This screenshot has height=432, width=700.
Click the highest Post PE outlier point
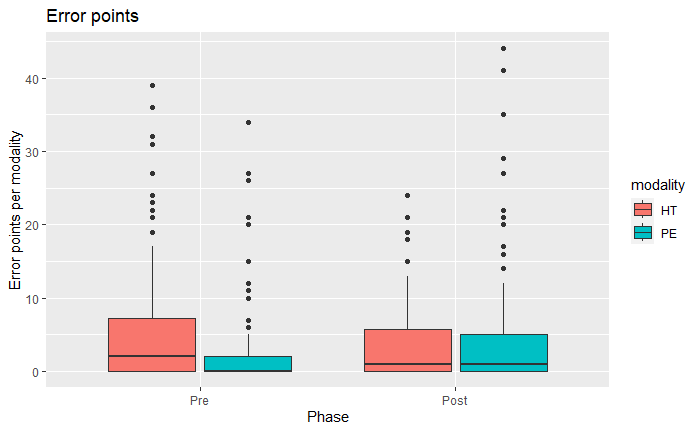click(504, 48)
